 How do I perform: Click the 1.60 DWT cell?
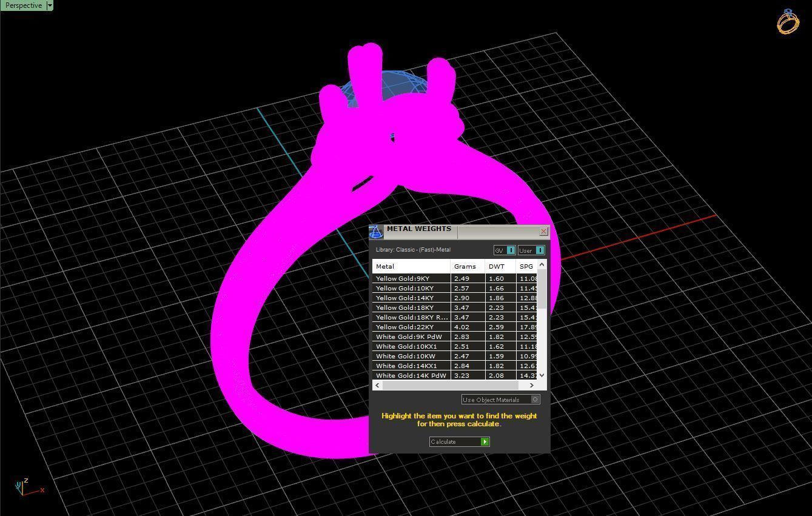coord(500,278)
